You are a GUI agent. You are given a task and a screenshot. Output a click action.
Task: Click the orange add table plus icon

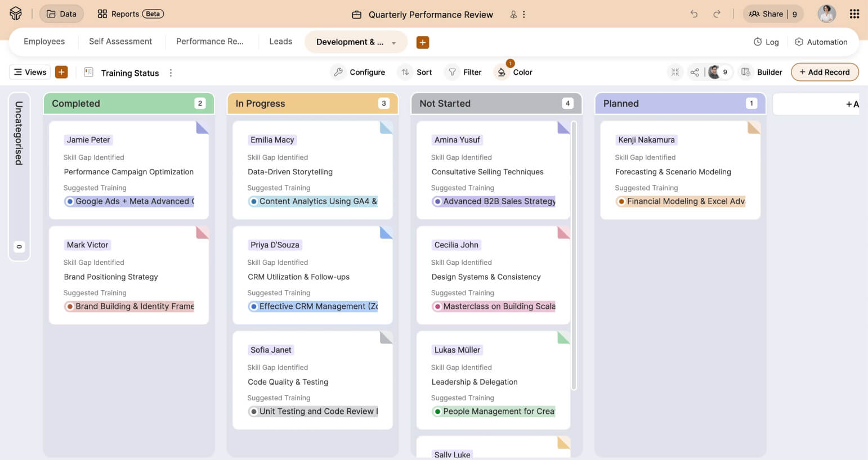point(422,42)
